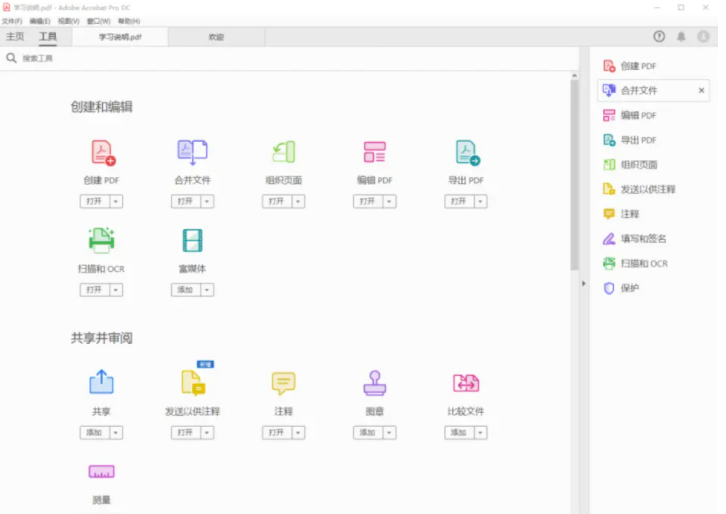This screenshot has height=514, width=726.
Task: Open the 窗口(W) menu
Action: [x=99, y=21]
